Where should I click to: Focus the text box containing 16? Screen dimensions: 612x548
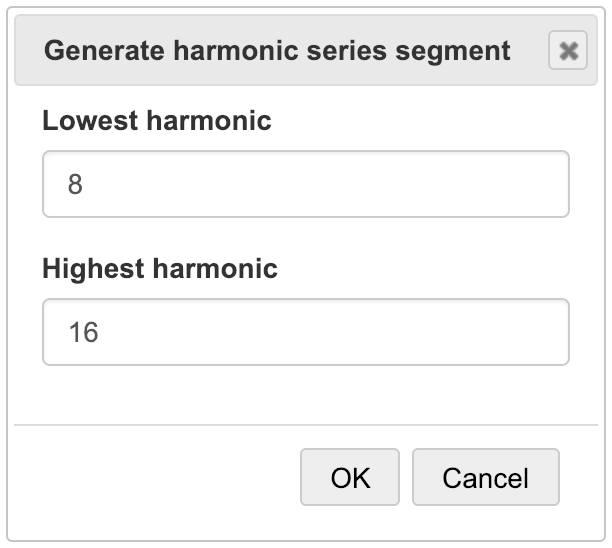click(305, 332)
